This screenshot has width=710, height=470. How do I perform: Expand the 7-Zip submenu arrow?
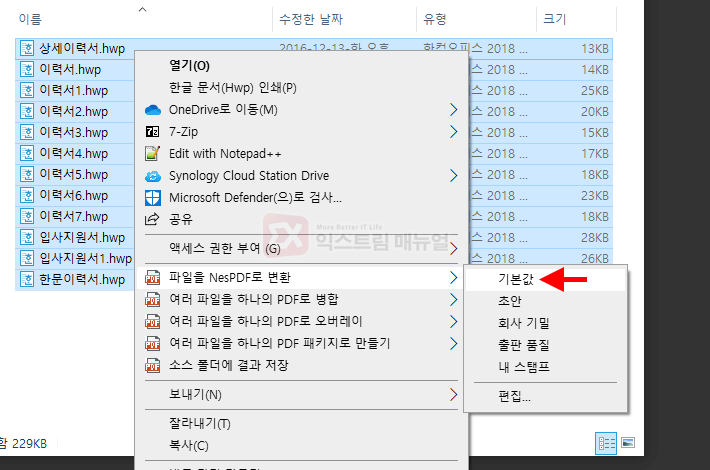pyautogui.click(x=453, y=132)
